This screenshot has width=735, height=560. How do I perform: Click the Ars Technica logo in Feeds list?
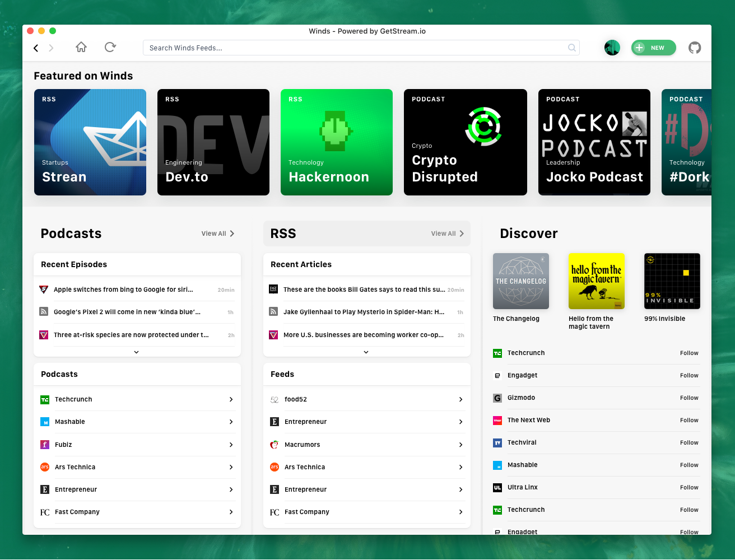tap(275, 467)
